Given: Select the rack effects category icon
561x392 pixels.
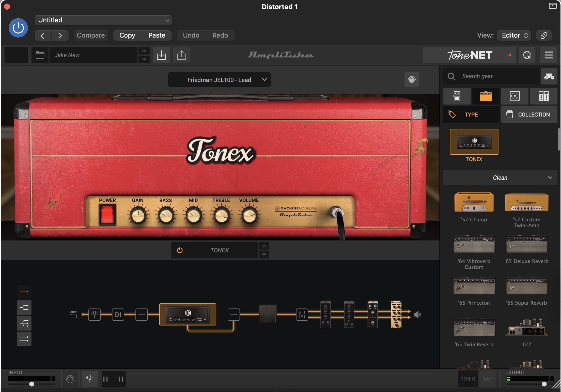Looking at the screenshot, I should (x=543, y=96).
